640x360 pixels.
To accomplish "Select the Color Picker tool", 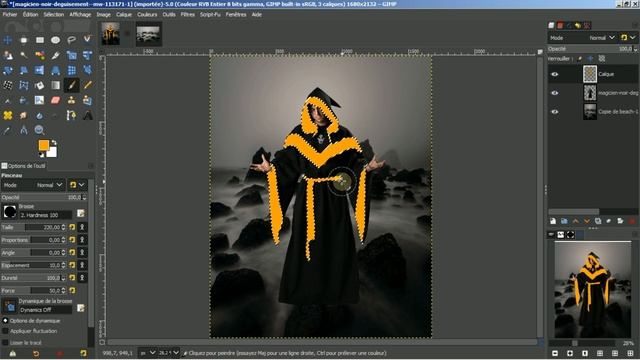I will (8, 130).
